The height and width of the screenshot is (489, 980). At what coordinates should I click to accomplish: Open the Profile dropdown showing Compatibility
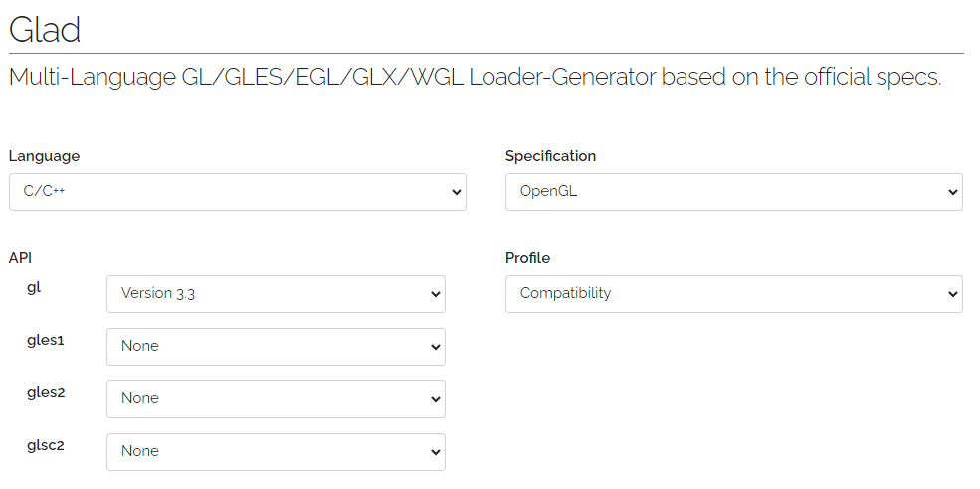[733, 294]
